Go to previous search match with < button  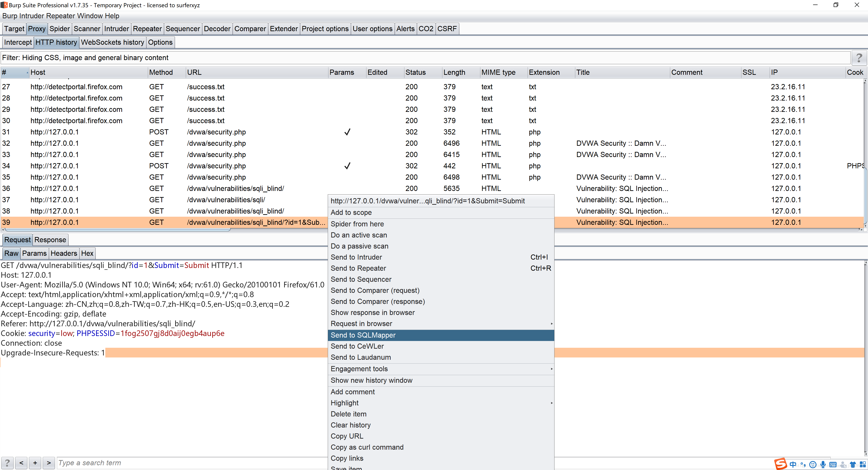click(21, 463)
